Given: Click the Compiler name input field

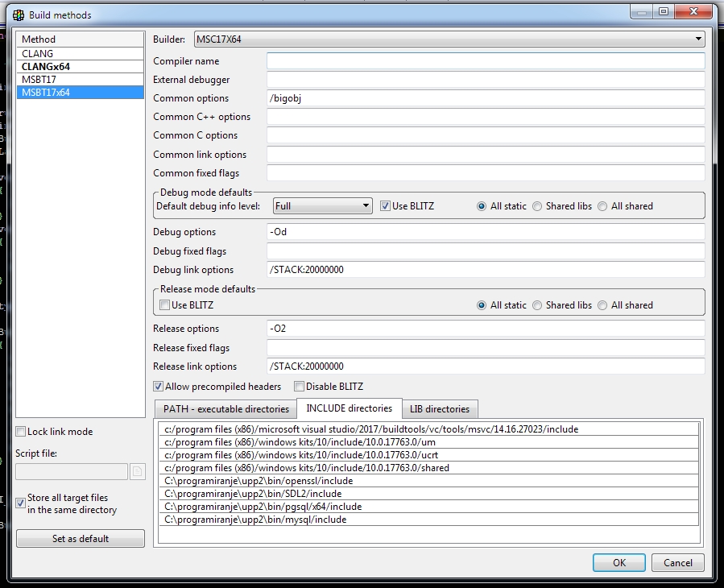Looking at the screenshot, I should (x=486, y=61).
